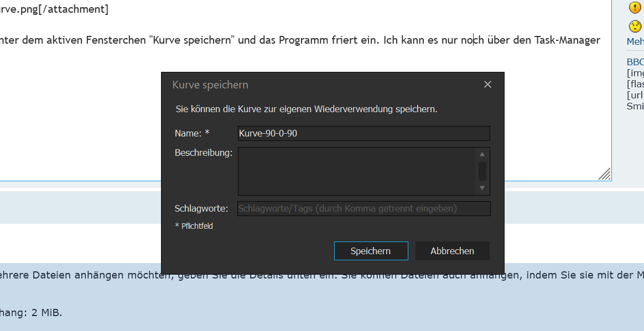Screen dimensions: 644x331
Task: Click inside the Beschreibung text area
Action: pos(356,171)
